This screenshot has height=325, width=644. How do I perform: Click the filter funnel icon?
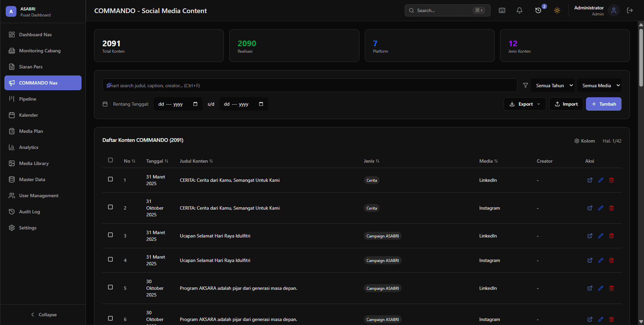(526, 85)
